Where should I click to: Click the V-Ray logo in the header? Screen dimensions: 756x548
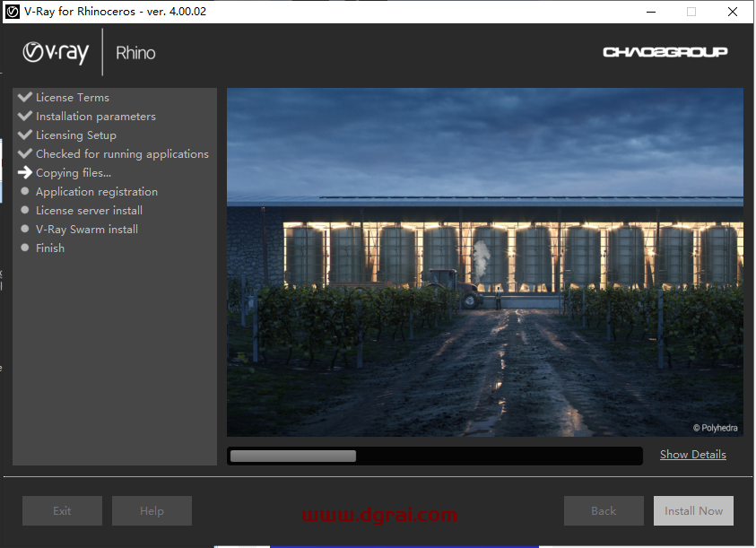coord(56,53)
